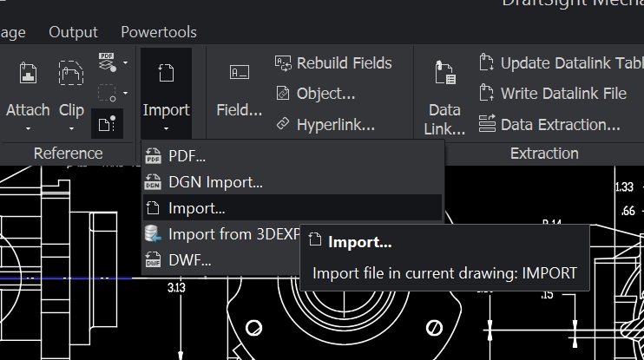Image resolution: width=644 pixels, height=360 pixels.
Task: Click the Hyperlink icon
Action: click(x=283, y=123)
